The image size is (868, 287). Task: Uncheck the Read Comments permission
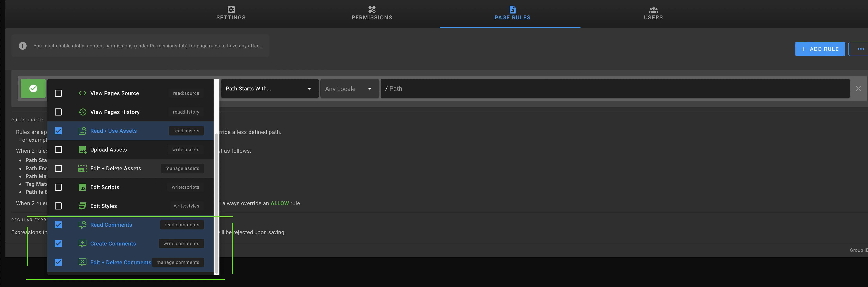[58, 225]
